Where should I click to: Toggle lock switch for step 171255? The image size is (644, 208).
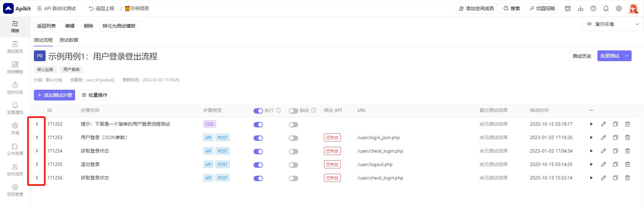tap(293, 165)
